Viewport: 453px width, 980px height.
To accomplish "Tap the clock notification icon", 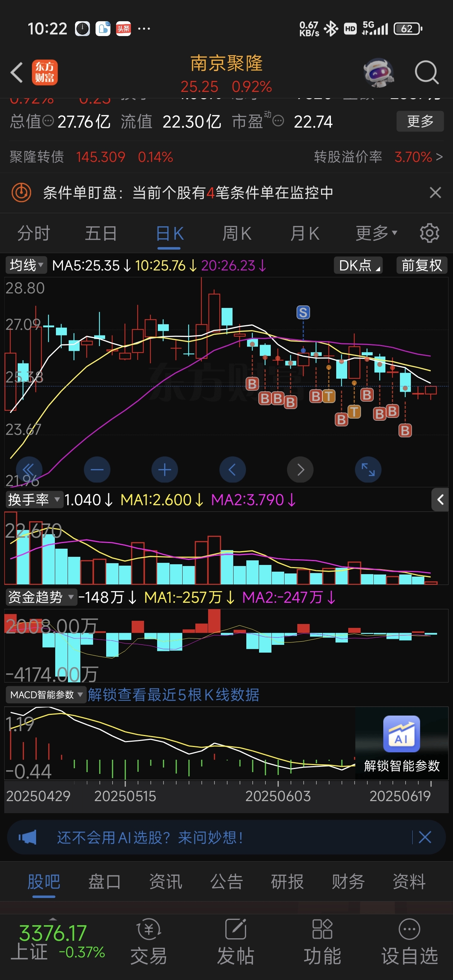I will 82,29.
